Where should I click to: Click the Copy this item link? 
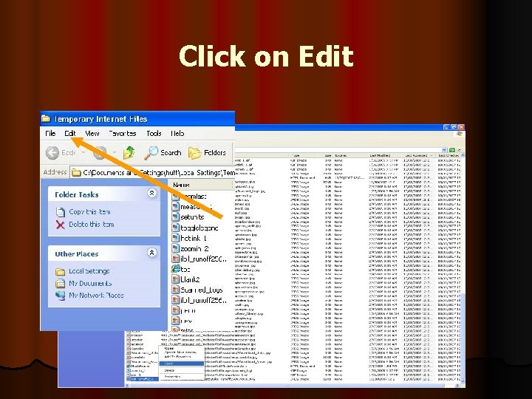(x=89, y=212)
